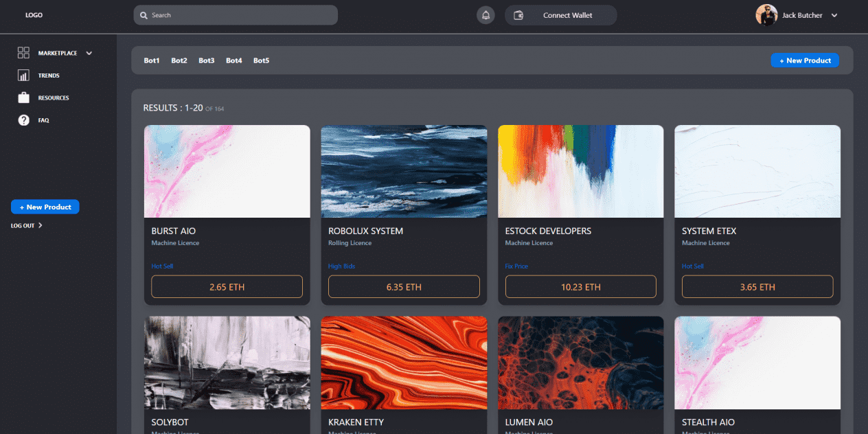Switch to the Bot1 tab
The height and width of the screenshot is (434, 868).
coord(152,60)
